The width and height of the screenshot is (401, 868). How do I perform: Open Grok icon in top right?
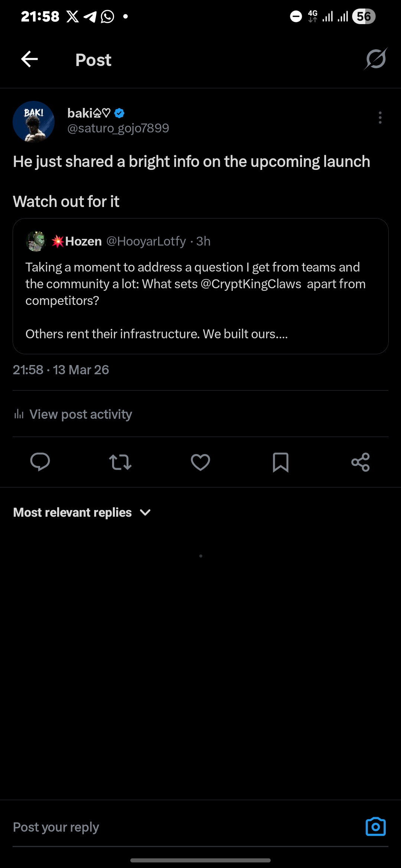coord(376,59)
